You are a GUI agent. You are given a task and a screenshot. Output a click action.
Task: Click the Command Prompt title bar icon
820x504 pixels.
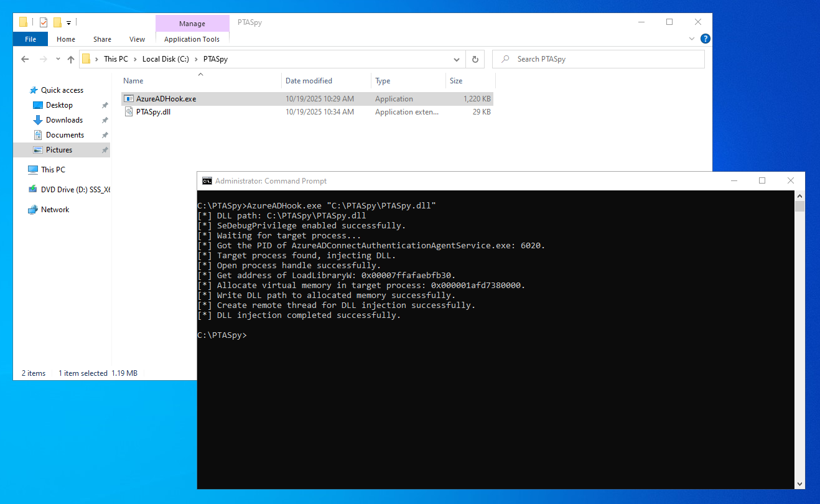(207, 181)
